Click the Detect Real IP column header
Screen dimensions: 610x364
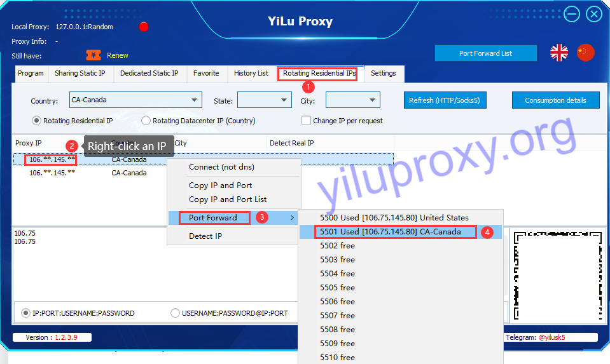point(292,143)
